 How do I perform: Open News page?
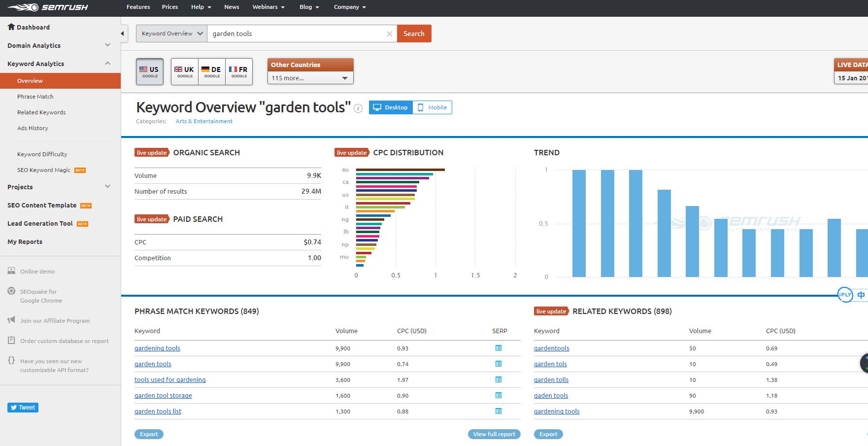232,7
